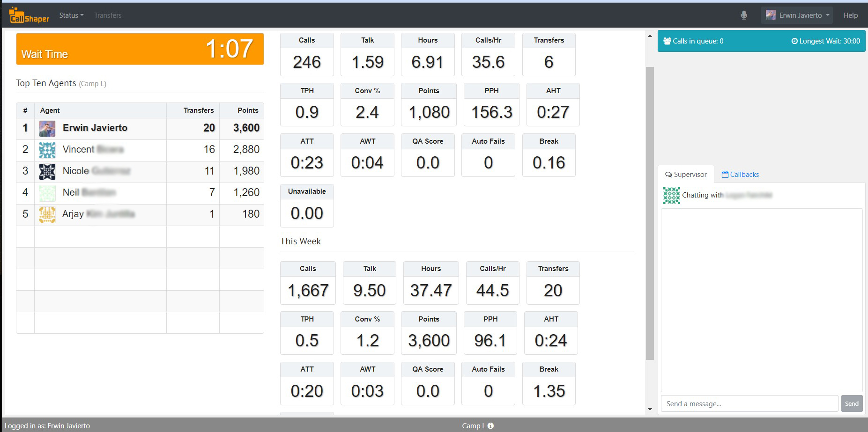868x432 pixels.
Task: Click Erwin Javierto's avatar in agent table
Action: pos(47,128)
